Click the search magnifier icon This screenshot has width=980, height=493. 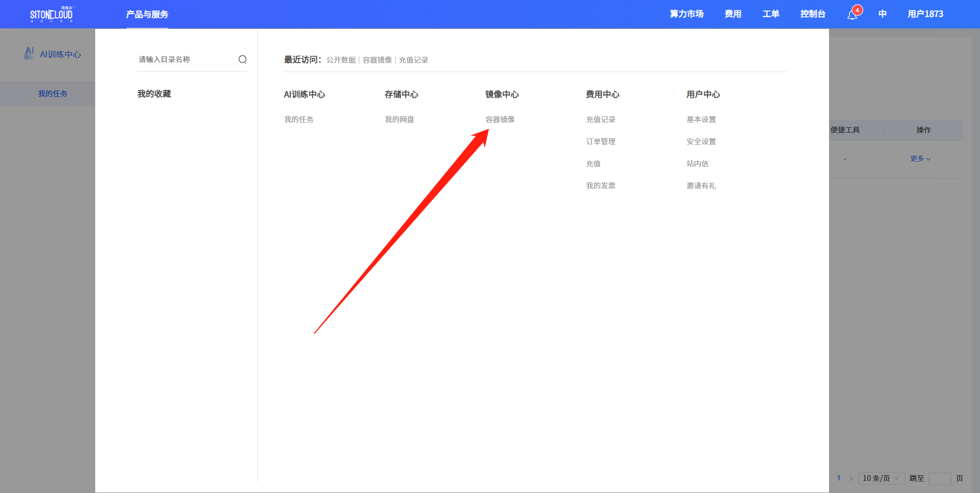242,59
